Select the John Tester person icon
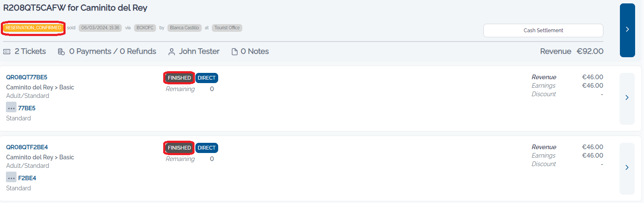 tap(172, 52)
